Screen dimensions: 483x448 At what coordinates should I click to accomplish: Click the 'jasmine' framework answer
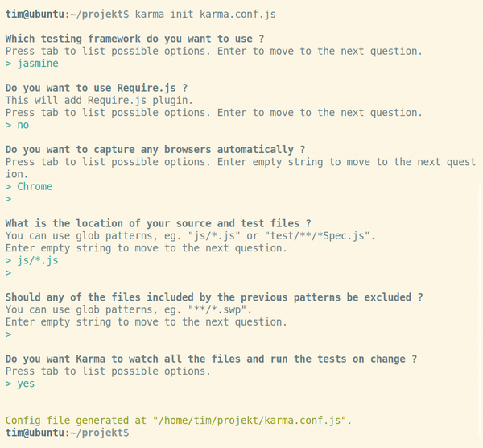tap(38, 64)
